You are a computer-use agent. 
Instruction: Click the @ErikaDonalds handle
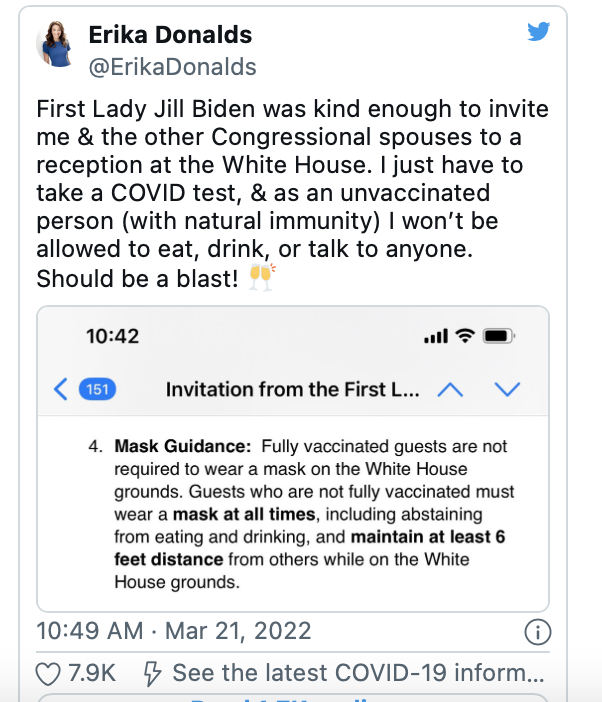[173, 67]
